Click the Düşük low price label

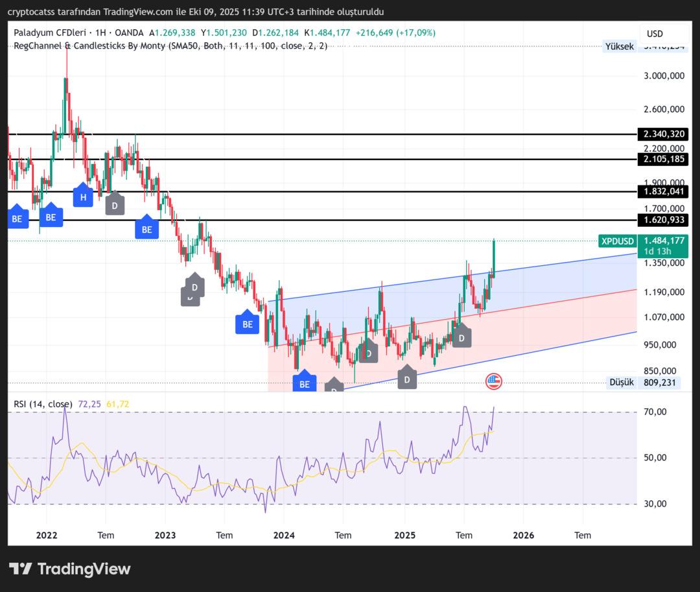coord(621,383)
